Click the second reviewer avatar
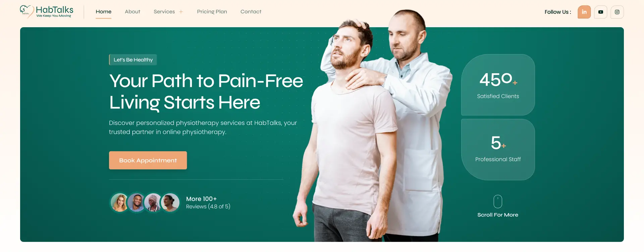The height and width of the screenshot is (252, 644). (136, 203)
